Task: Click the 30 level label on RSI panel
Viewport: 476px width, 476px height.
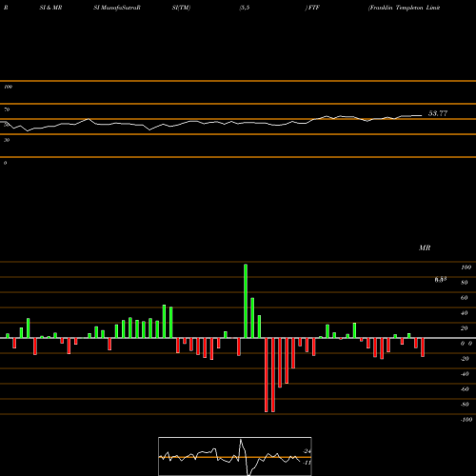Action: (x=7, y=140)
